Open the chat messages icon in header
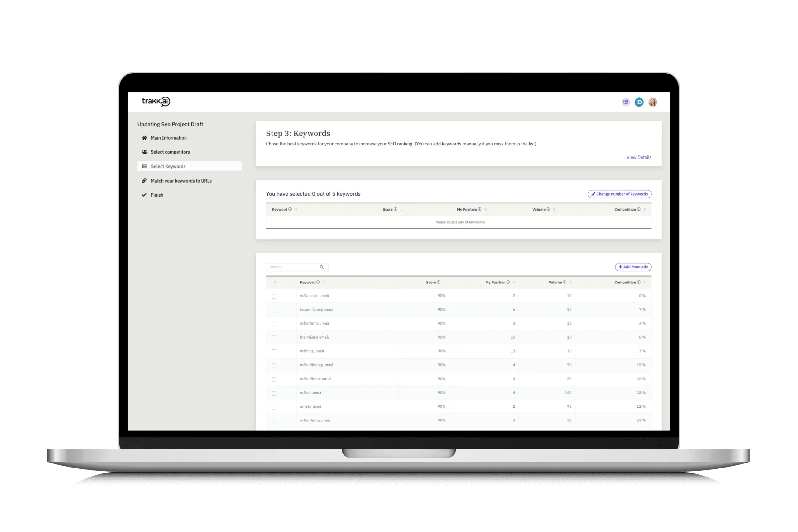The width and height of the screenshot is (798, 532). (626, 102)
